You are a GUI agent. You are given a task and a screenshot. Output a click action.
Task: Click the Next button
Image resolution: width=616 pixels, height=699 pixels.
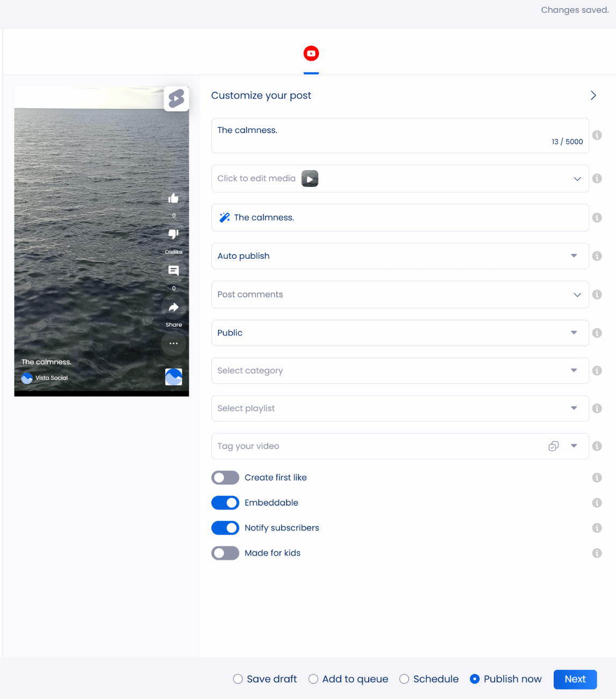click(x=575, y=679)
